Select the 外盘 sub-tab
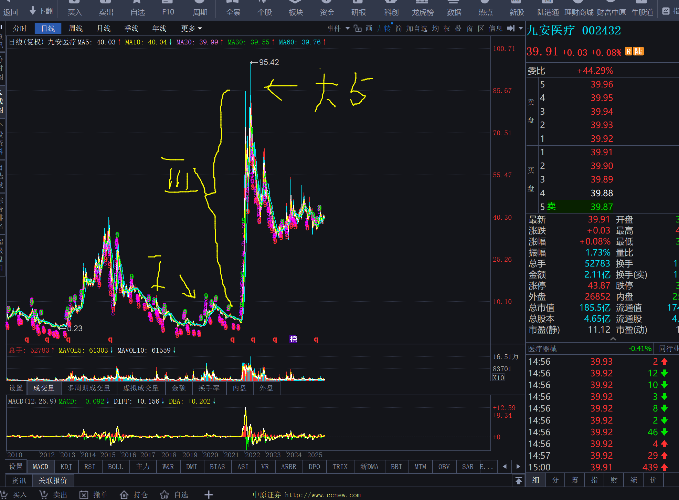679x500 pixels. click(266, 388)
